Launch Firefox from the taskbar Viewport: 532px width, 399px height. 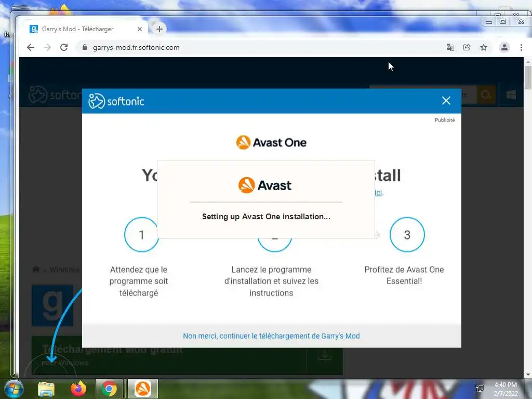pos(78,389)
